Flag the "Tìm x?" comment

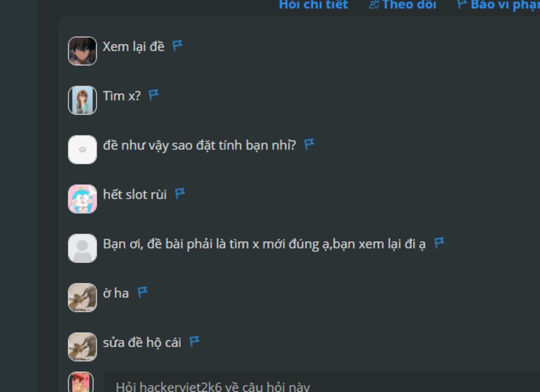click(153, 95)
